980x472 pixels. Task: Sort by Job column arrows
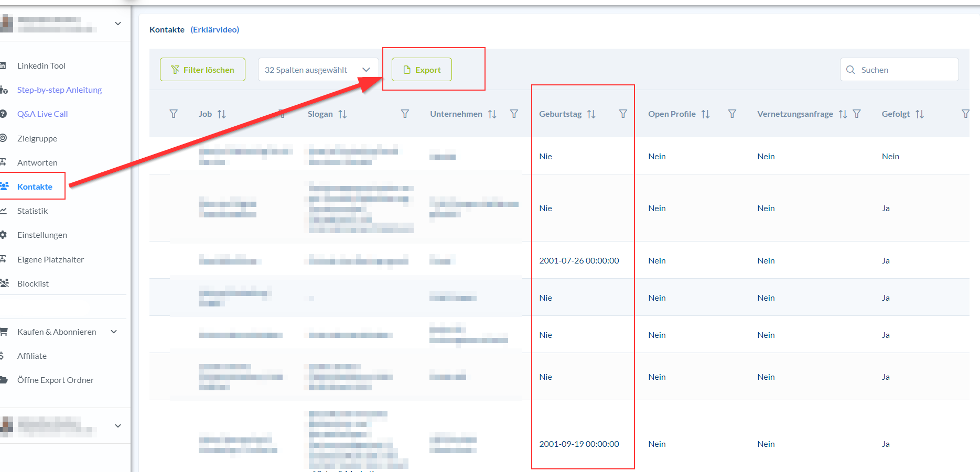point(222,114)
